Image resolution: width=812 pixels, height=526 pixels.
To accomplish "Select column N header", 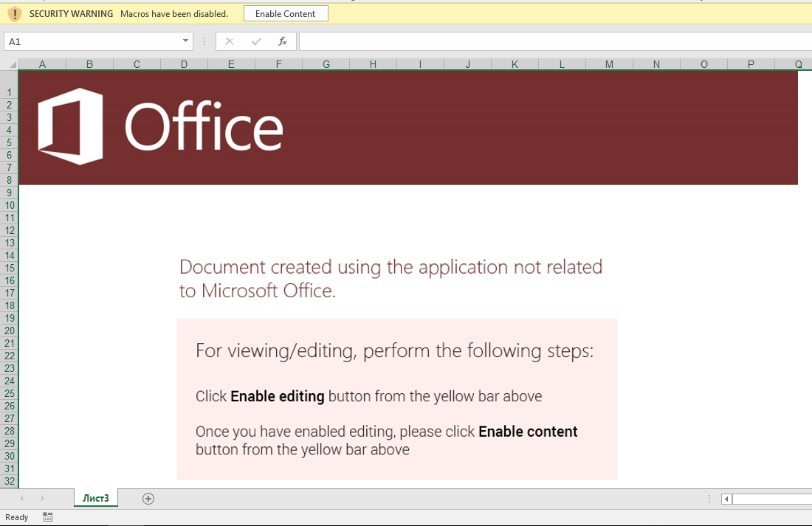I will click(x=657, y=64).
